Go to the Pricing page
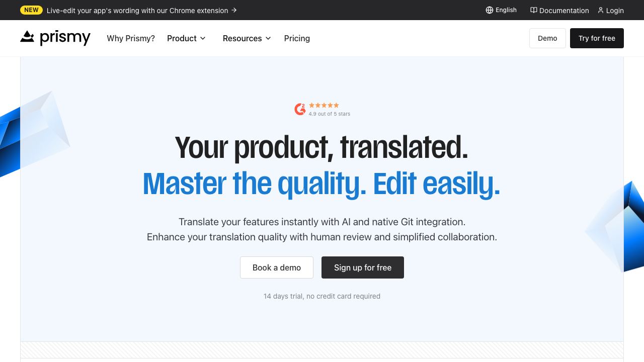The height and width of the screenshot is (362, 644). (x=297, y=38)
